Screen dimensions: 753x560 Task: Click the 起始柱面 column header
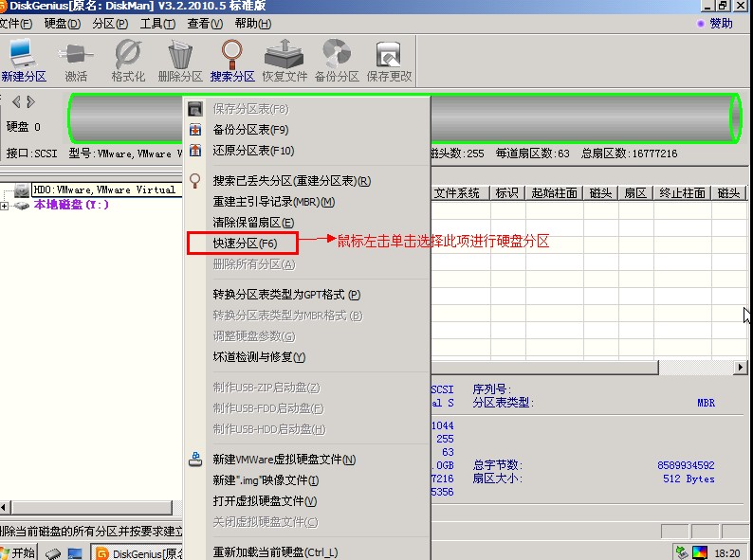coord(554,193)
